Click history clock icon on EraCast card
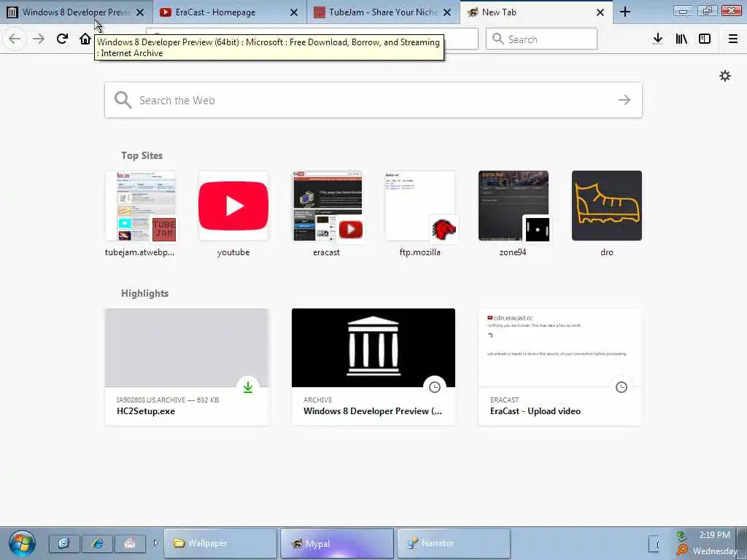The width and height of the screenshot is (747, 560). pyautogui.click(x=622, y=387)
